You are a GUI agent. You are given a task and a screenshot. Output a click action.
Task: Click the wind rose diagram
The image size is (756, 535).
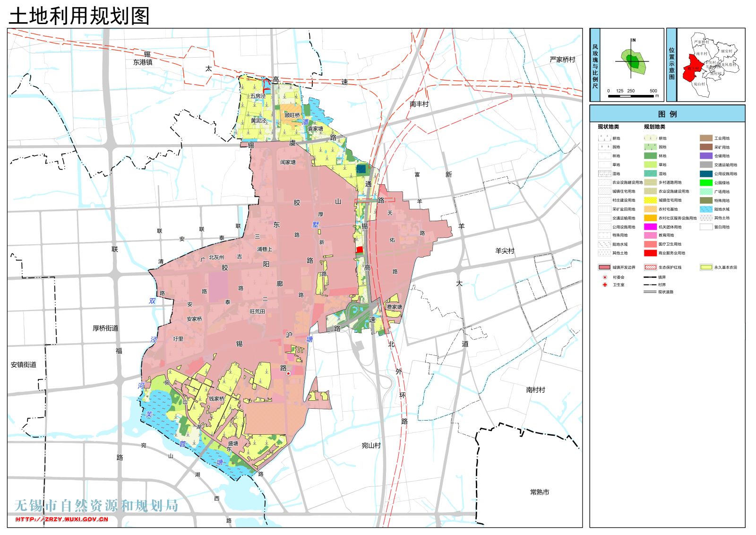(632, 61)
